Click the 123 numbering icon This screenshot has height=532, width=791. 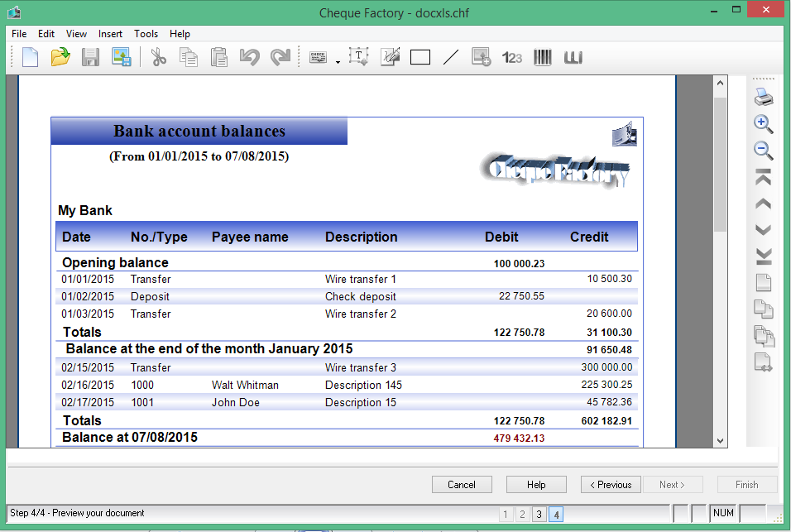pyautogui.click(x=511, y=57)
